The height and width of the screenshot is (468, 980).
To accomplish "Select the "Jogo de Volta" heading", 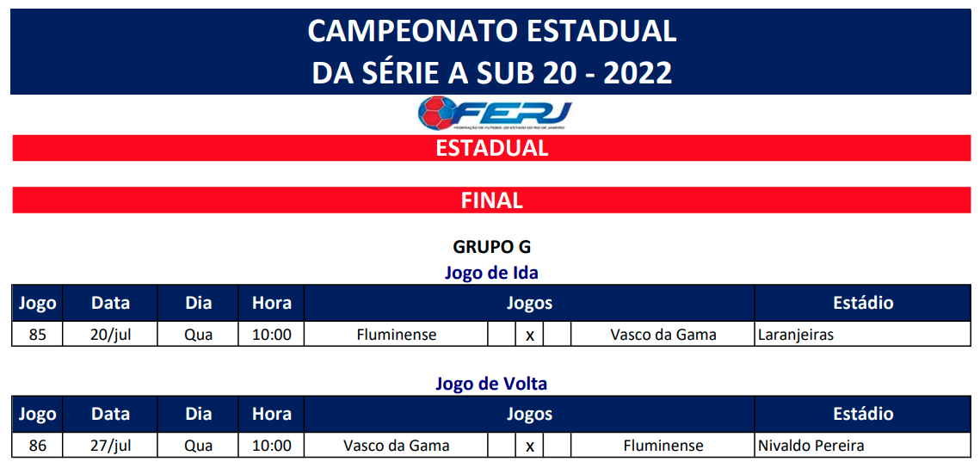I will [491, 384].
